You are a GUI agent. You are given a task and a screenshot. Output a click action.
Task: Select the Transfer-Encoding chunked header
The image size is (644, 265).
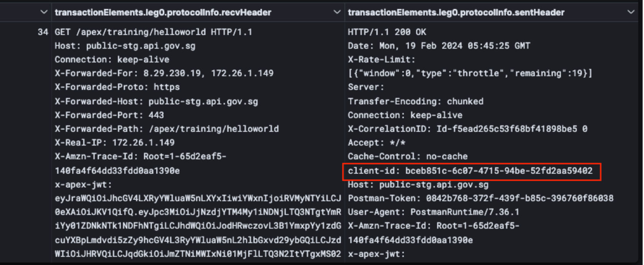coord(416,101)
